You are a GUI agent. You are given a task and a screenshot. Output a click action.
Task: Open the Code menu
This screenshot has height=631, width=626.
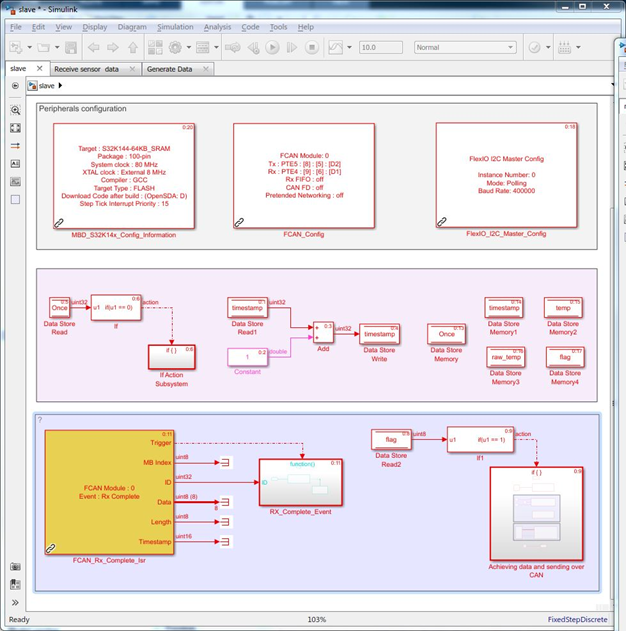[x=250, y=27]
